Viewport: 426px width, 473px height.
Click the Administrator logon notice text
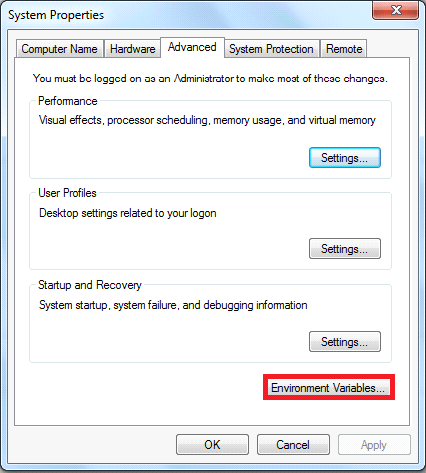click(210, 79)
